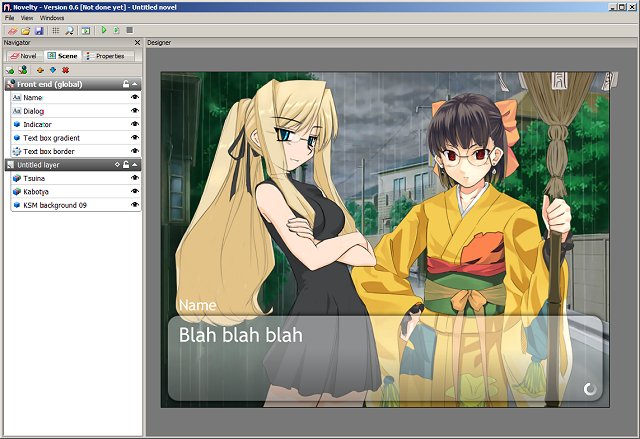The width and height of the screenshot is (640, 439).
Task: Hide the Tsuina character with eye icon
Action: (x=135, y=178)
